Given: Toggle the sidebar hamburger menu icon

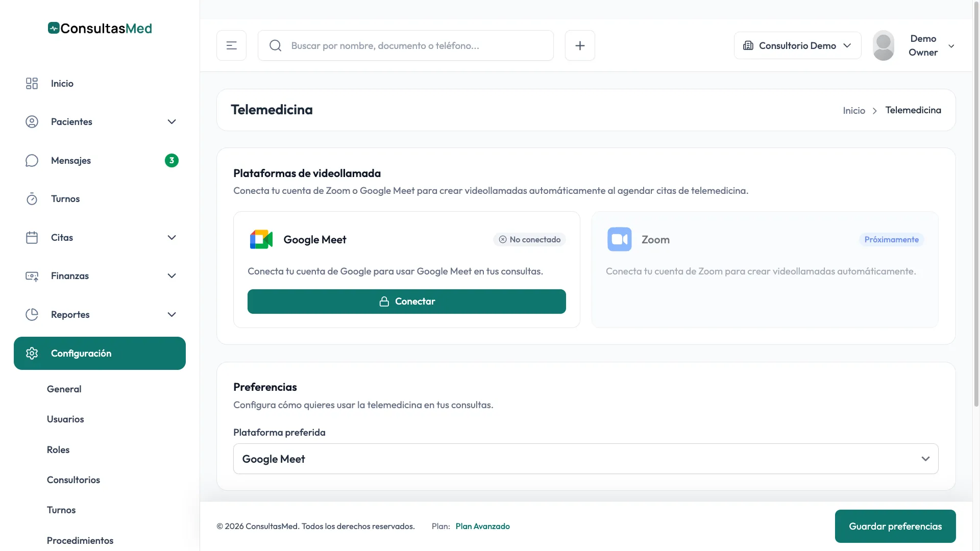Looking at the screenshot, I should tap(231, 45).
